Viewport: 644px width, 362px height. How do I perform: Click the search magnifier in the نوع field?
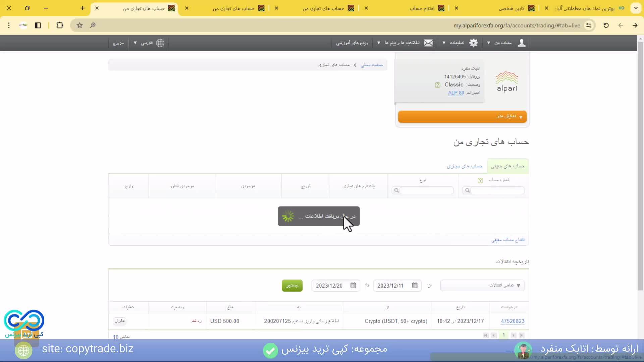(x=397, y=190)
